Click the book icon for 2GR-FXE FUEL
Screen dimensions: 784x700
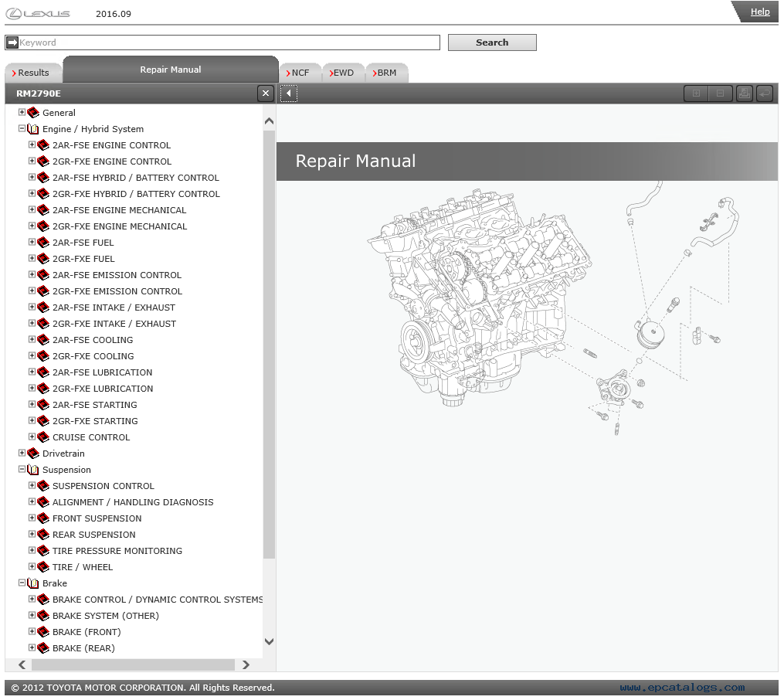click(x=43, y=259)
